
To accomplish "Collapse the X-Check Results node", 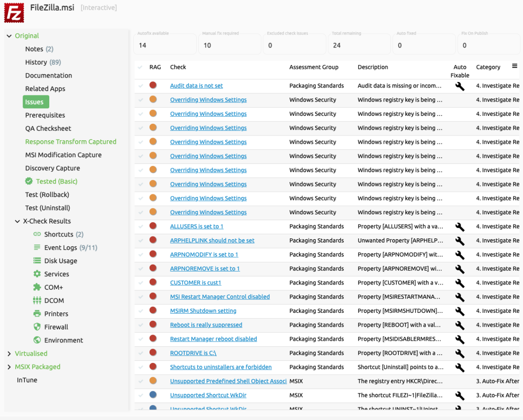I will click(17, 221).
